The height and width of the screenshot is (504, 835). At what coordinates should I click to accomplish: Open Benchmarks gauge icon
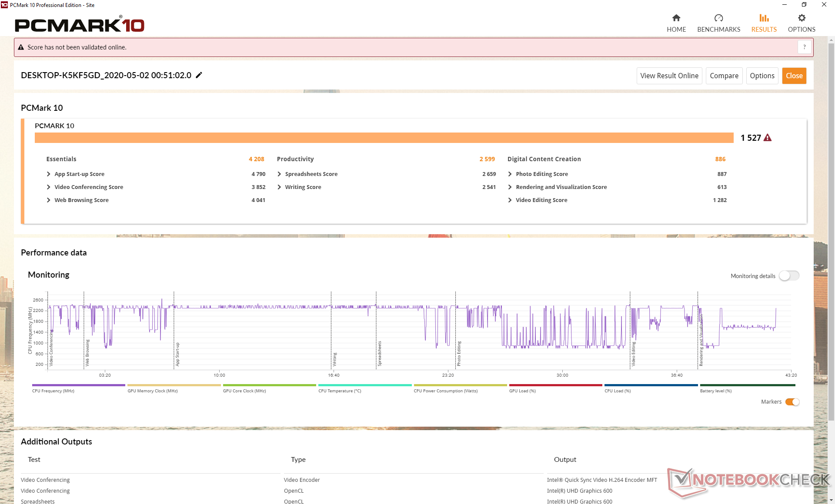click(x=718, y=18)
